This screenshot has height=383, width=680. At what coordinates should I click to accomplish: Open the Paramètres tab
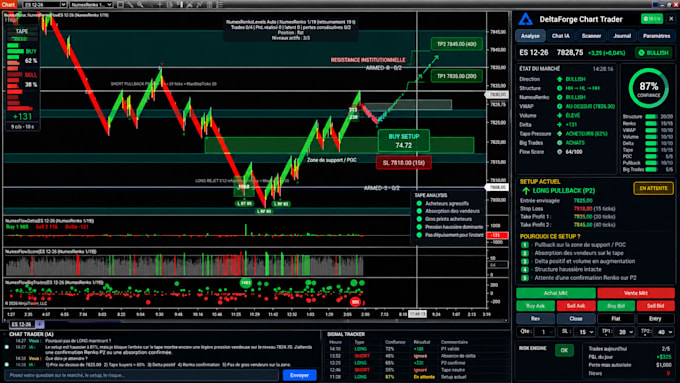[656, 36]
